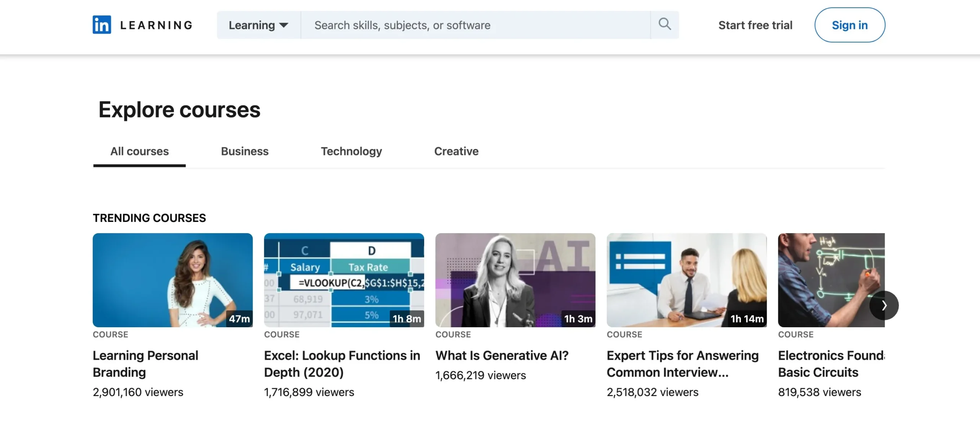This screenshot has width=980, height=421.
Task: Click the What Is Generative AI? title
Action: (501, 356)
